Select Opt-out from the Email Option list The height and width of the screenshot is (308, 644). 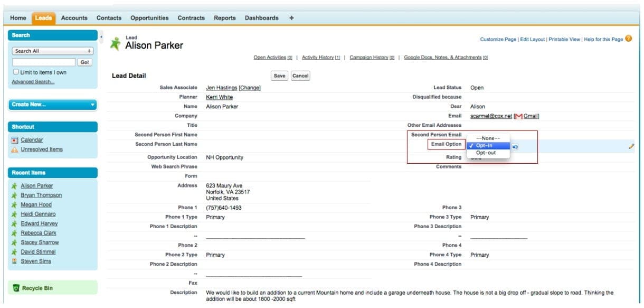pos(486,153)
